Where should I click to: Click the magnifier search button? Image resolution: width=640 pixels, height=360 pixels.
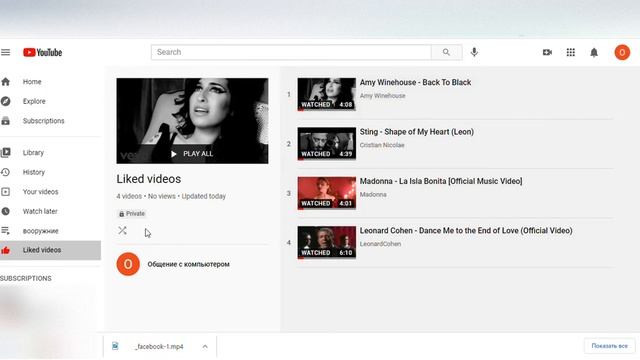[x=447, y=52]
